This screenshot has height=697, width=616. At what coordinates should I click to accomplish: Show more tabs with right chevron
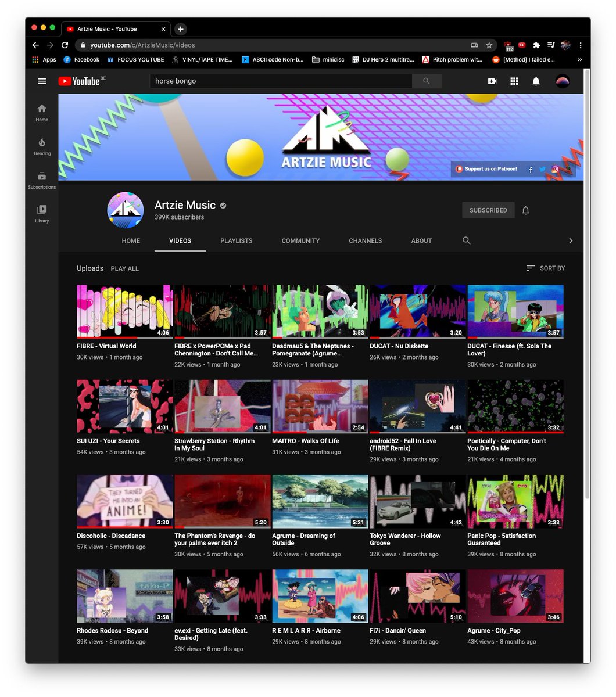coord(571,240)
